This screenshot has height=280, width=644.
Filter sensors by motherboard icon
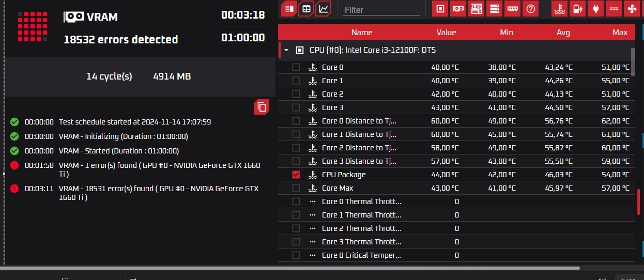(477, 9)
